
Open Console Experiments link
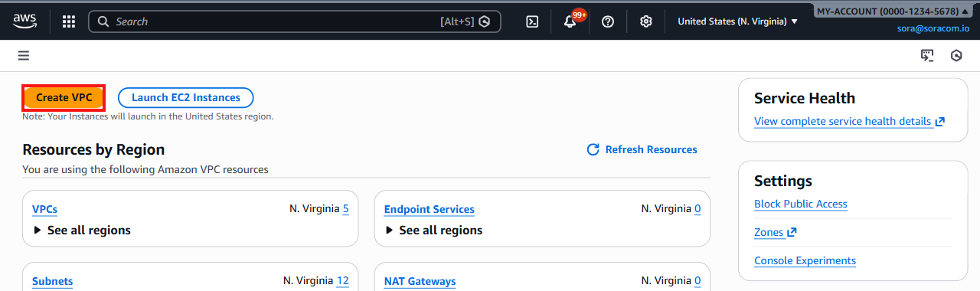(805, 260)
